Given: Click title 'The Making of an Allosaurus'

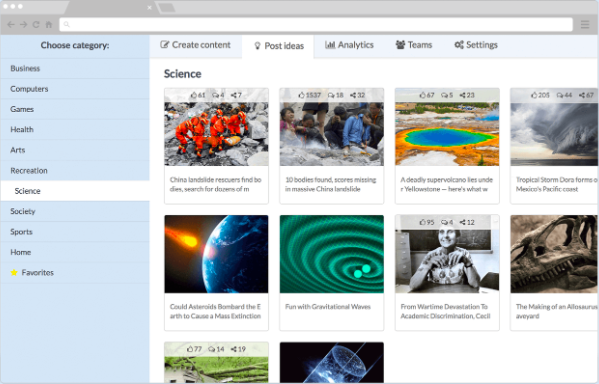Looking at the screenshot, I should [x=556, y=306].
